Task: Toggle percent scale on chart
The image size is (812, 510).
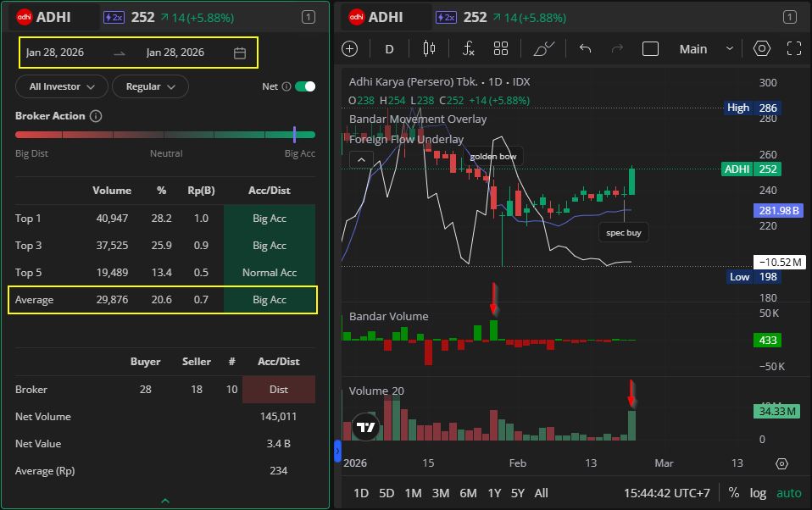Action: (x=734, y=493)
